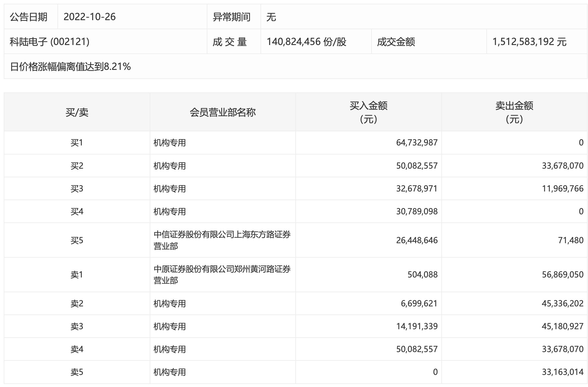Click the 卖出金额 column header

point(514,112)
